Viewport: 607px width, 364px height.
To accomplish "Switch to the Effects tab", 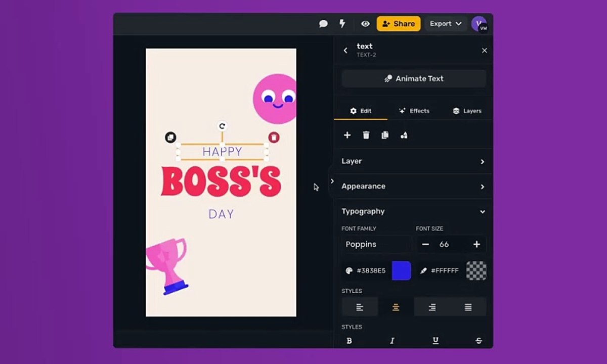I will point(414,111).
